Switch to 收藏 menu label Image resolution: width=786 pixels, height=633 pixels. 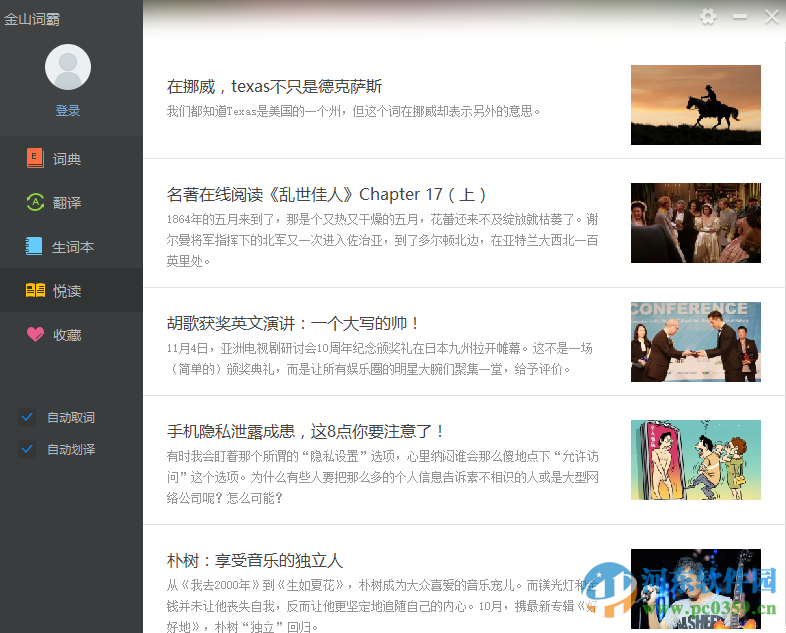point(67,335)
